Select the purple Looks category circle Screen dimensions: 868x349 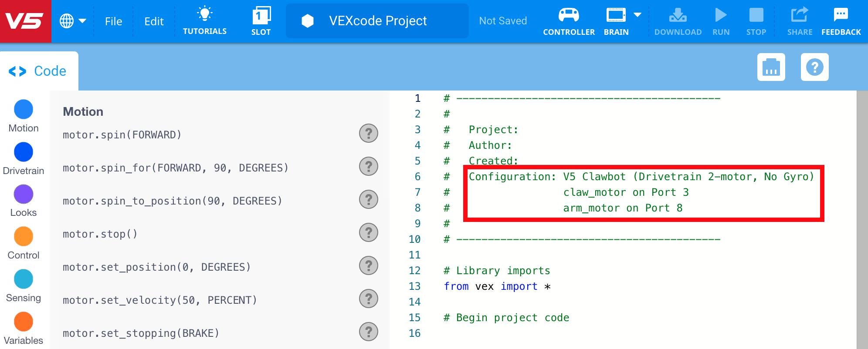click(x=24, y=194)
